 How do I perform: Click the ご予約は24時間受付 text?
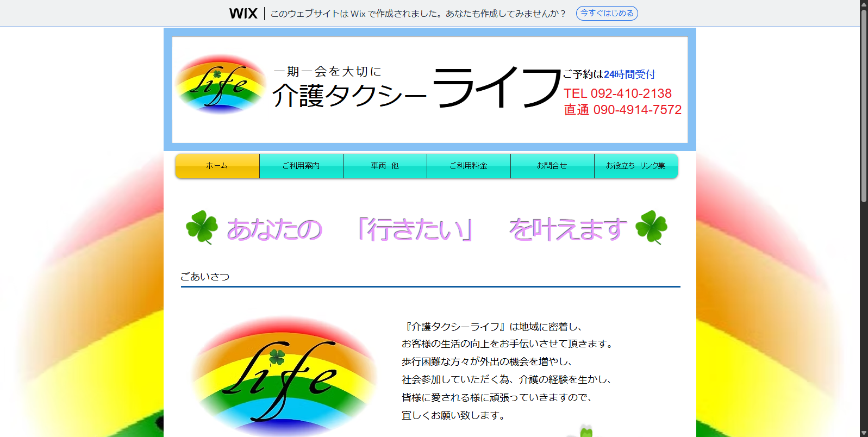pyautogui.click(x=609, y=74)
